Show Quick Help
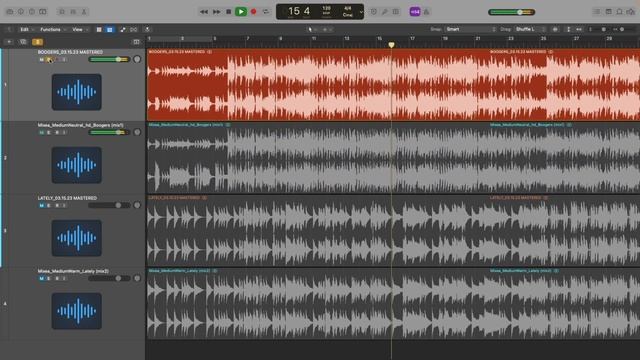This screenshot has width=640, height=360. 32,12
